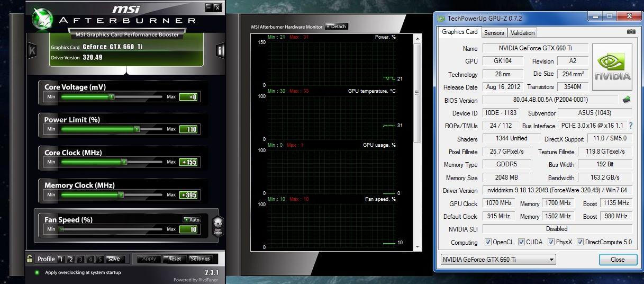Toggle the PhysX checkbox

click(551, 242)
